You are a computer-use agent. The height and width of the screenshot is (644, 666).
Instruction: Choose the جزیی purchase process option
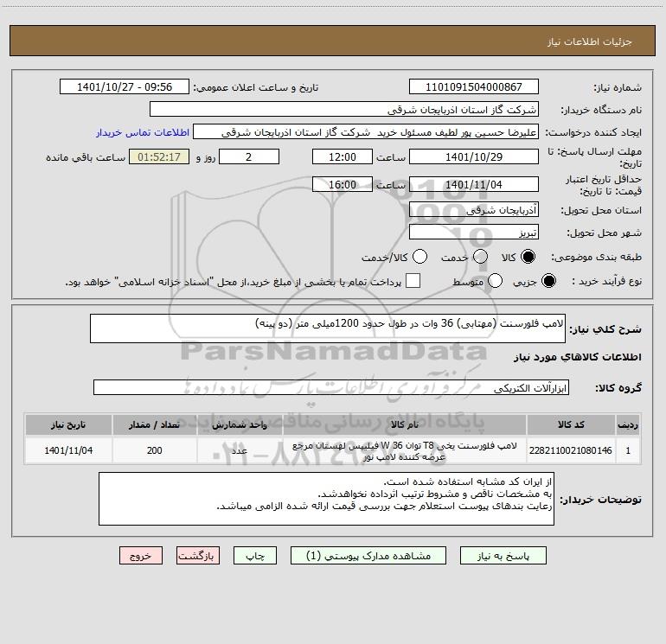(548, 281)
